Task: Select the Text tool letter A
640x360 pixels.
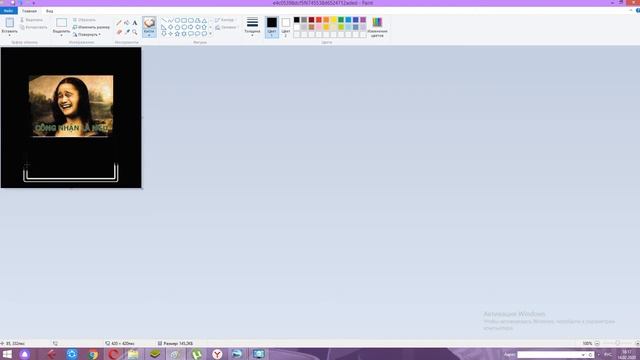Action: 135,23
